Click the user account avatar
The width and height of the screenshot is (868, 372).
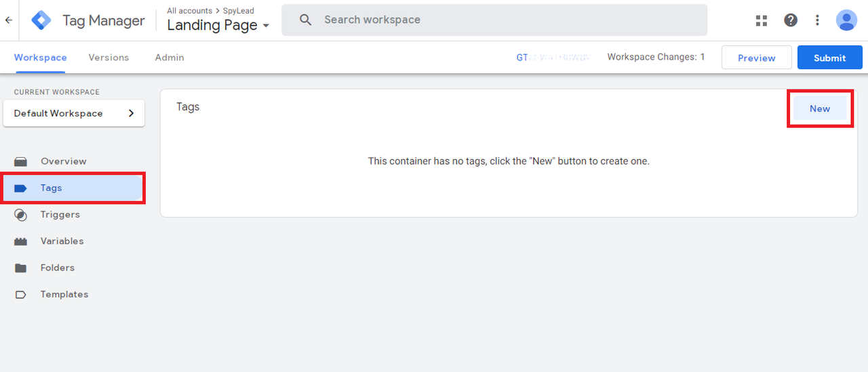coord(846,20)
